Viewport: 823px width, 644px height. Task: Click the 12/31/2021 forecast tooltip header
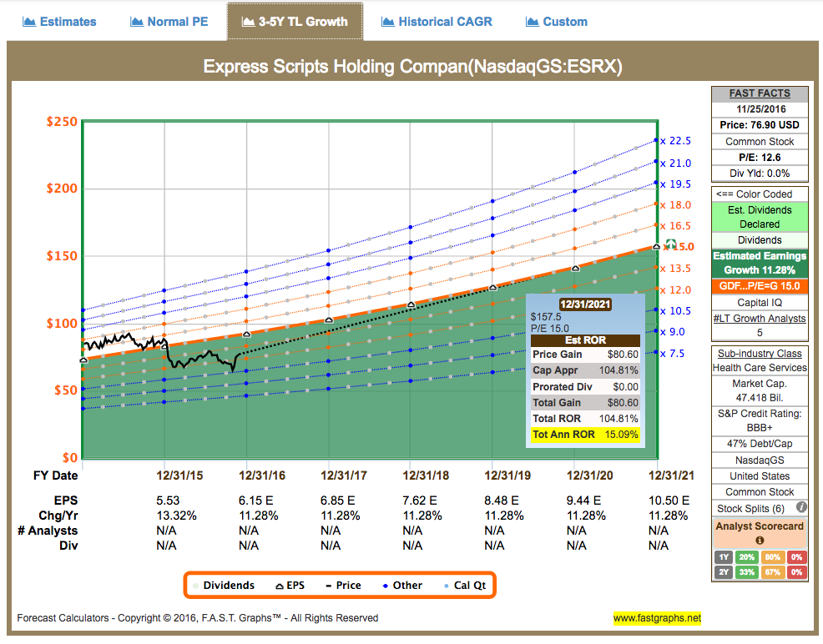pyautogui.click(x=585, y=304)
